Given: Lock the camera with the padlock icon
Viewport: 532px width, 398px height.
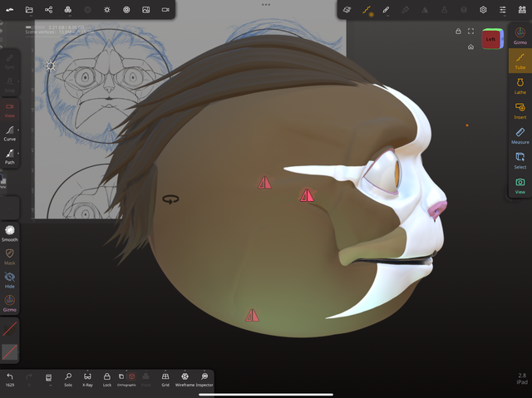Looking at the screenshot, I should [x=458, y=32].
